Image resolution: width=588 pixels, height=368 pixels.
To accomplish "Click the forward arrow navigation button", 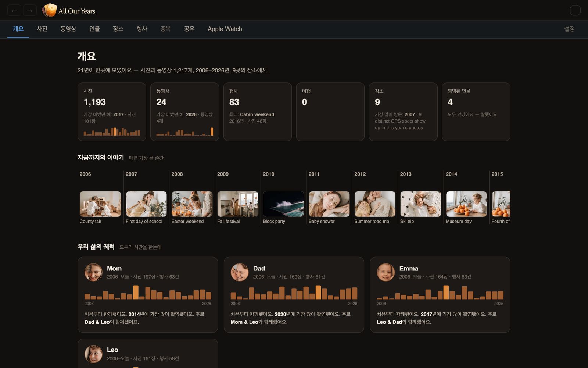I will click(x=30, y=11).
